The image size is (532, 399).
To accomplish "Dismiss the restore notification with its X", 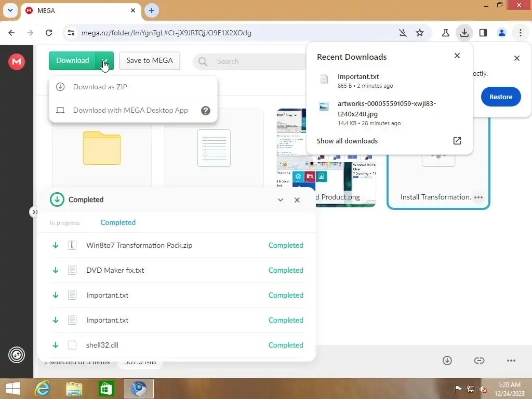I will click(517, 58).
